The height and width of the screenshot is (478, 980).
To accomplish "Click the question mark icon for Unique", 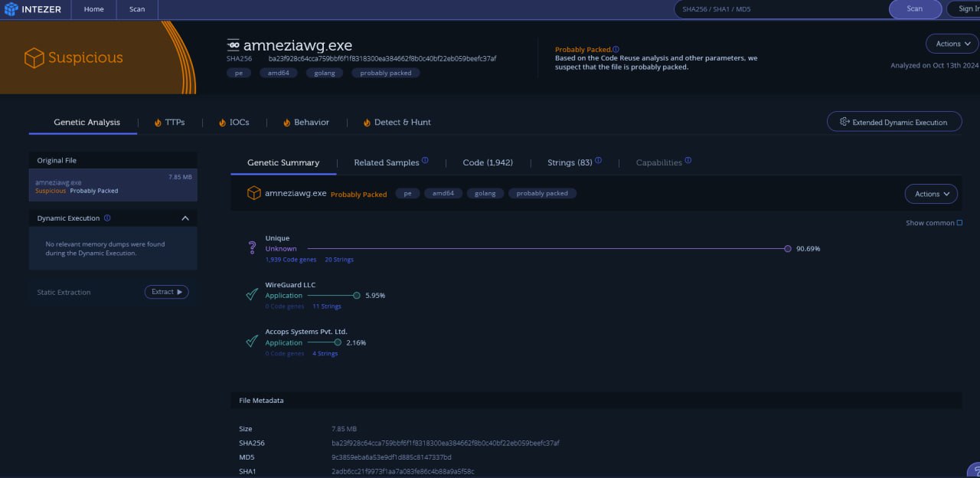I will (252, 248).
